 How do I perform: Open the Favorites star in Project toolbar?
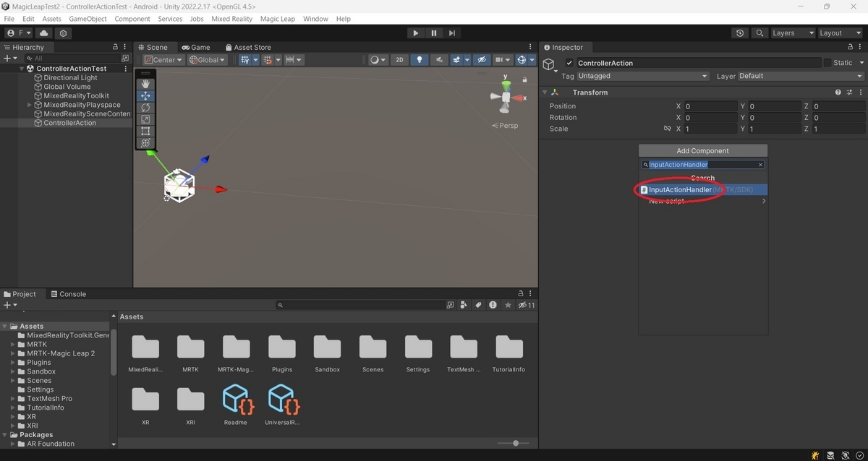click(507, 306)
